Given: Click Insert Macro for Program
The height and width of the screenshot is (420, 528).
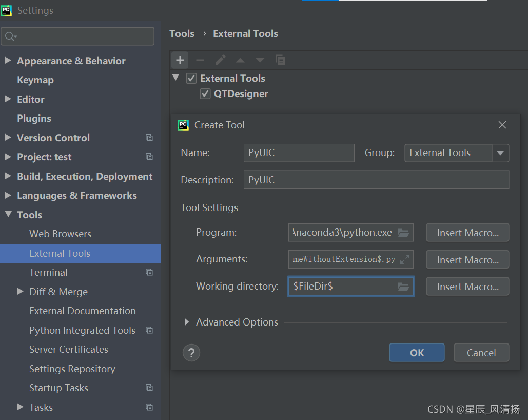Looking at the screenshot, I should (468, 233).
